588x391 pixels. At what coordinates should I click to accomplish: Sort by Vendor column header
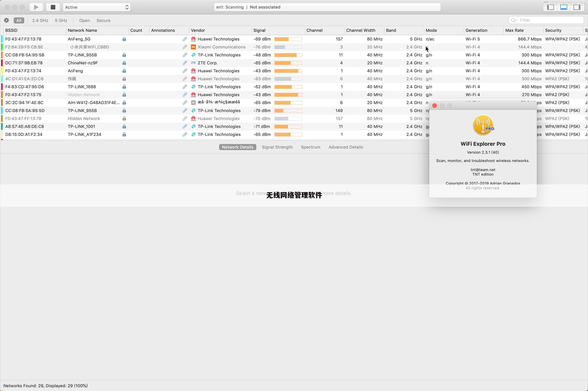click(198, 30)
